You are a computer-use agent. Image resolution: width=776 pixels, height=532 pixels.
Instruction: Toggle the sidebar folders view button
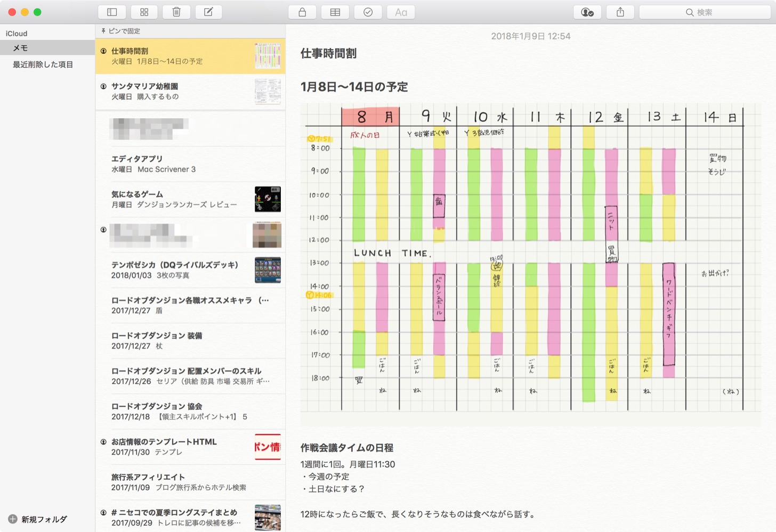(x=112, y=12)
